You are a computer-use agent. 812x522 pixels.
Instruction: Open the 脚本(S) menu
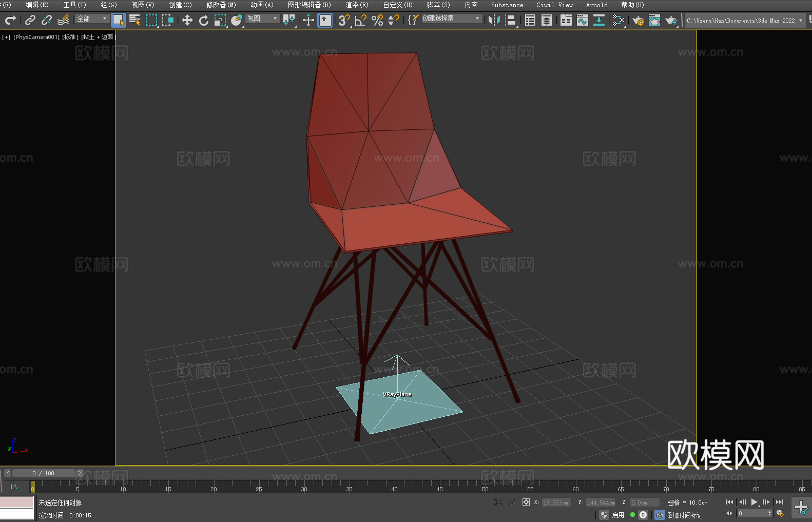click(x=438, y=5)
